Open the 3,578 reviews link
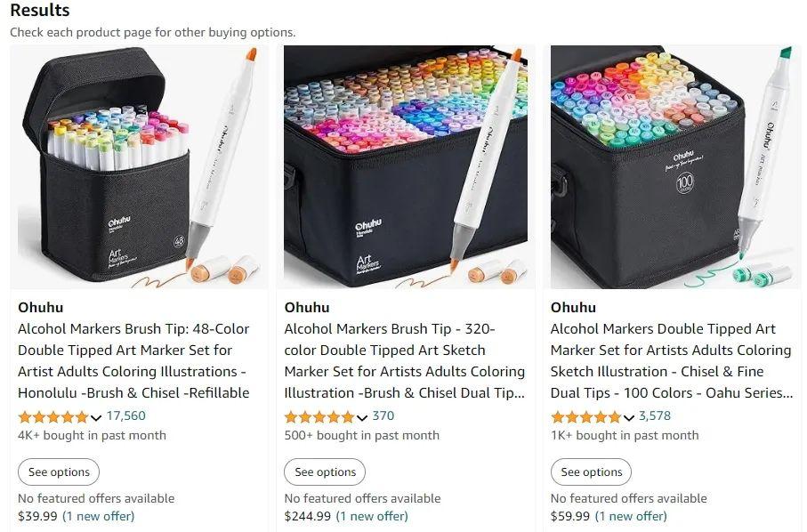The height and width of the screenshot is (532, 807). 655,415
